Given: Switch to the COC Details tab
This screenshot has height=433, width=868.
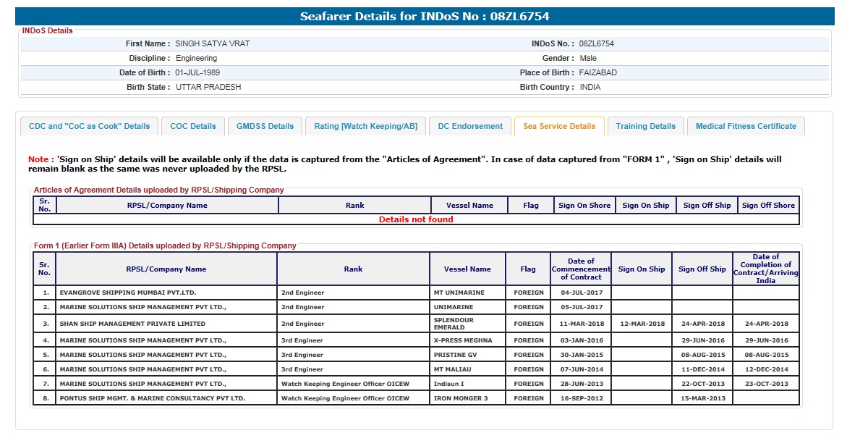Looking at the screenshot, I should click(x=193, y=126).
